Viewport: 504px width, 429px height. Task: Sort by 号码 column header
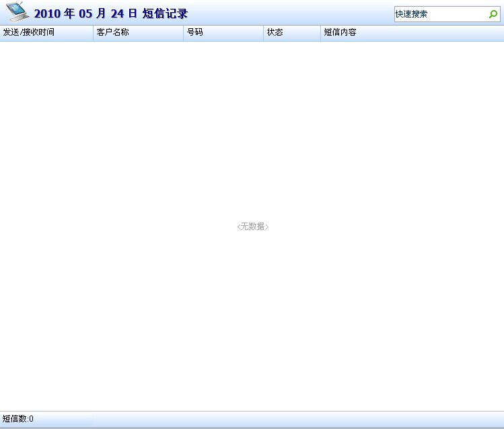click(x=223, y=33)
